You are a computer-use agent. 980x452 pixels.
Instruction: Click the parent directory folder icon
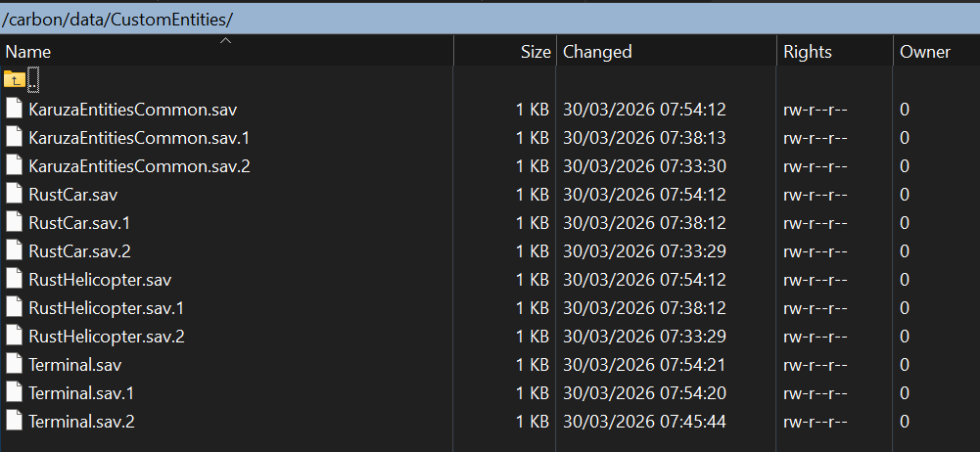(x=14, y=79)
